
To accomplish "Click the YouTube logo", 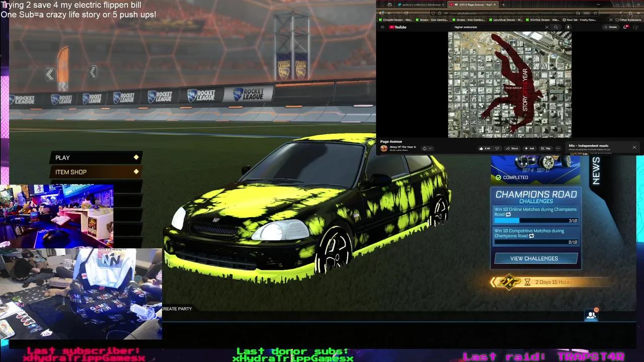I will click(397, 27).
